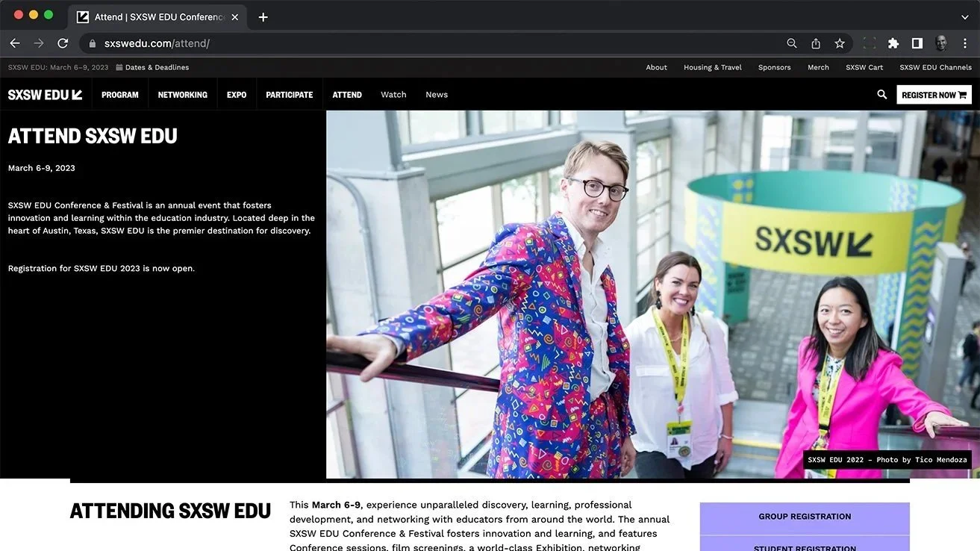Click the ATTENDING SXSW EDU section heading

170,511
